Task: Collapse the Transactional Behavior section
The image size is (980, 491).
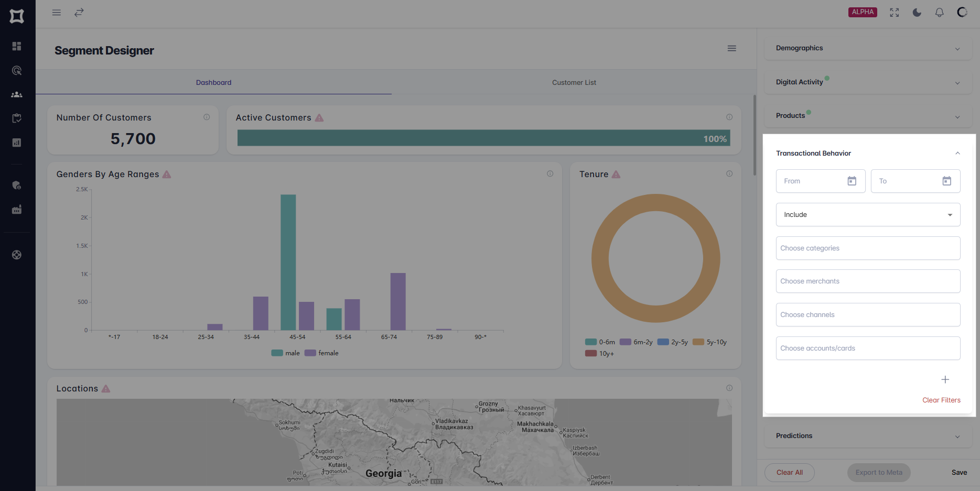Action: [957, 153]
